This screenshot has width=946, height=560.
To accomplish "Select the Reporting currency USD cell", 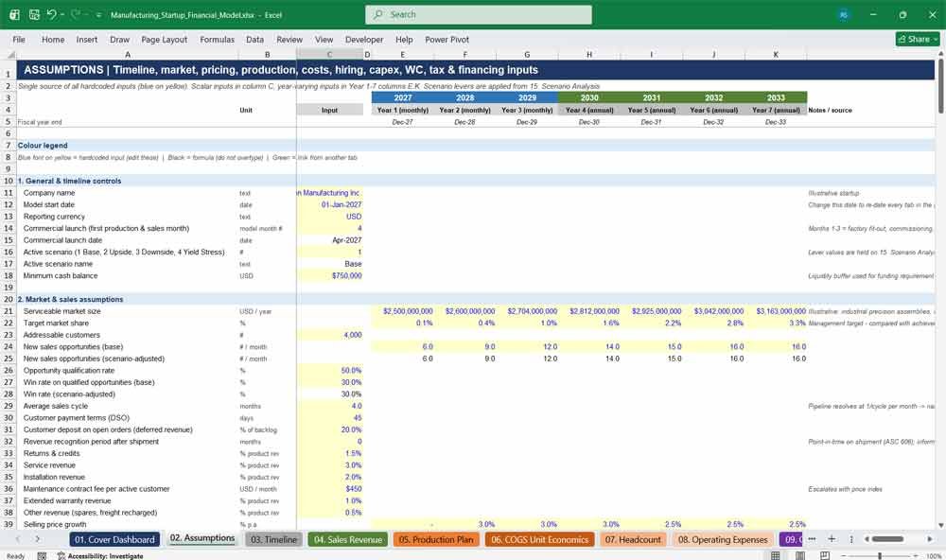I will pyautogui.click(x=329, y=217).
